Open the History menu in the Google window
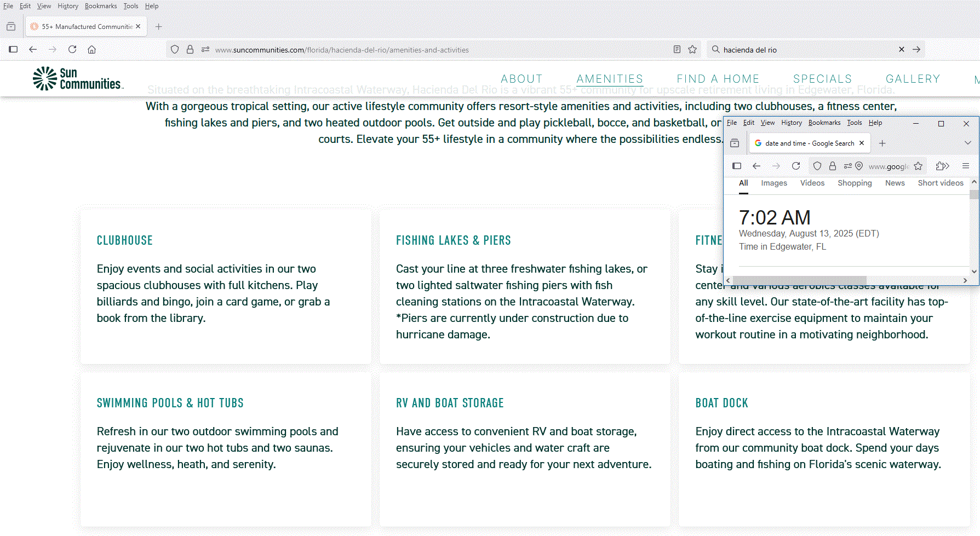The image size is (980, 536). coord(791,123)
